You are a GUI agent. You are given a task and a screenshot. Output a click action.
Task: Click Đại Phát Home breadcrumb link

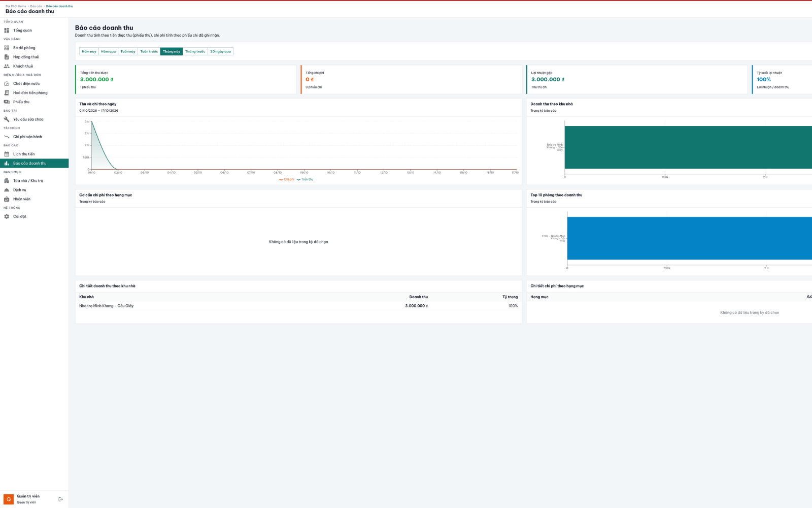[x=16, y=6]
